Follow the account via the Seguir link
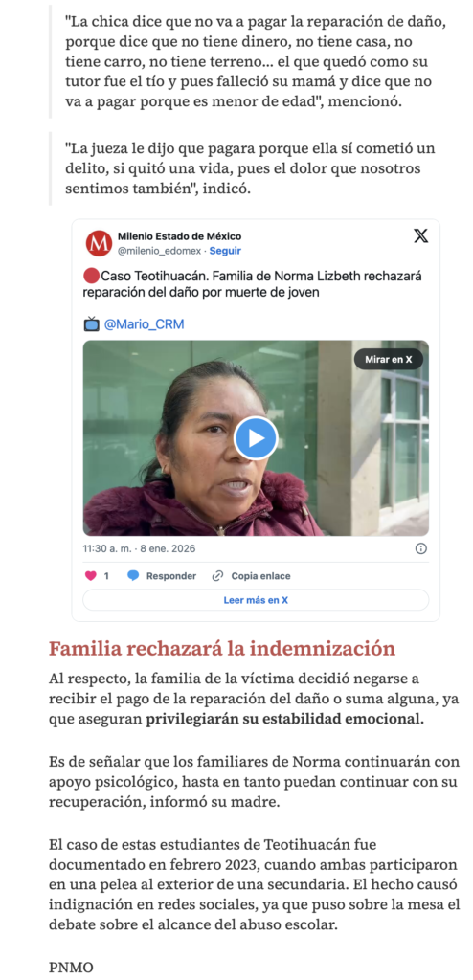 [225, 251]
